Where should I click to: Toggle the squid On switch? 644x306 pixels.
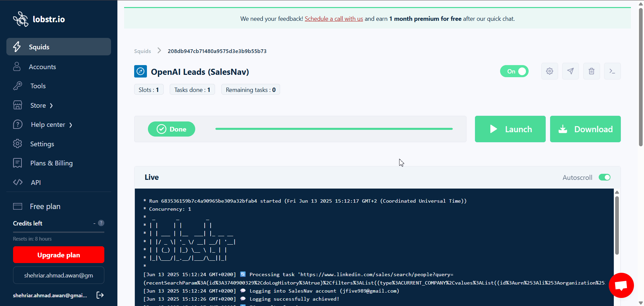[514, 71]
